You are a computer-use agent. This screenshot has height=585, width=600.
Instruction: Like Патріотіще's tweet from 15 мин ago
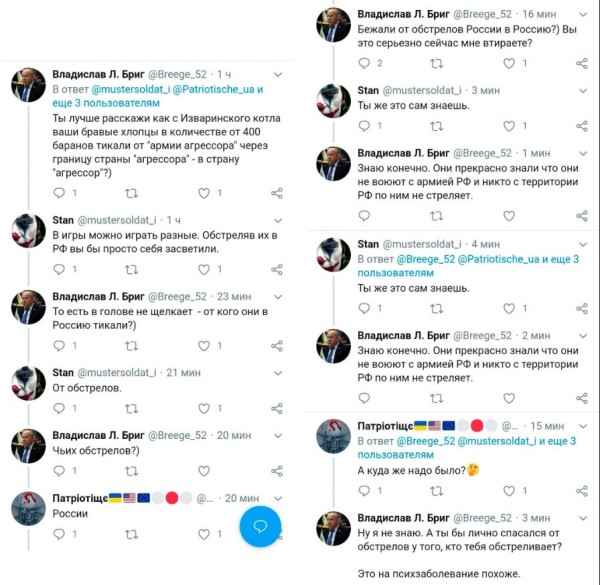tap(509, 494)
